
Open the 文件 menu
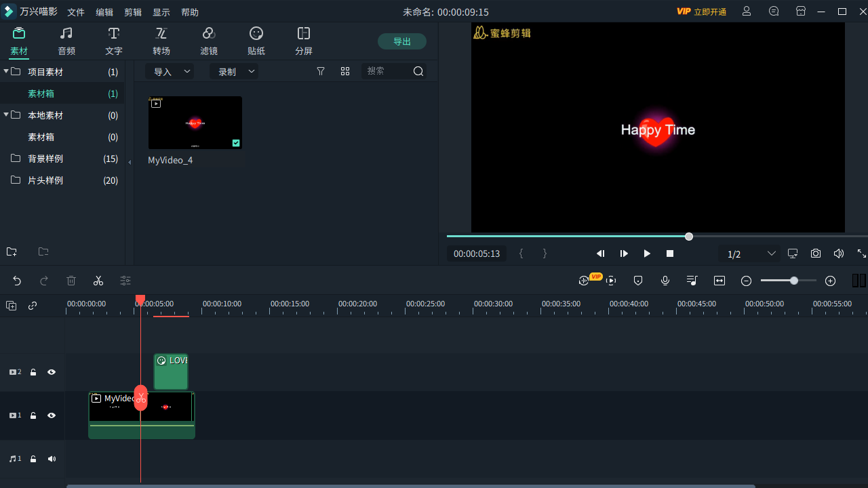point(75,12)
